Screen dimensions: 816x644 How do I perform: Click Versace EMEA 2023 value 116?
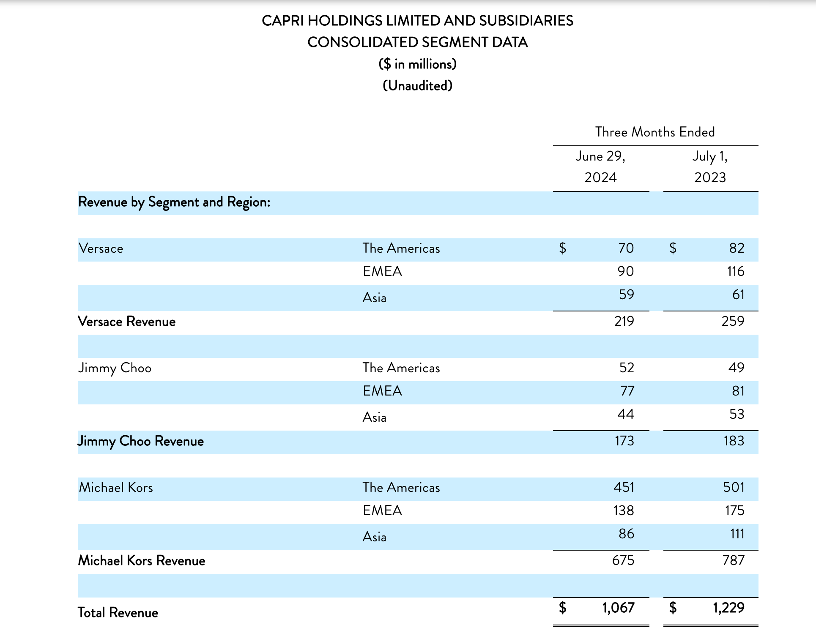736,271
